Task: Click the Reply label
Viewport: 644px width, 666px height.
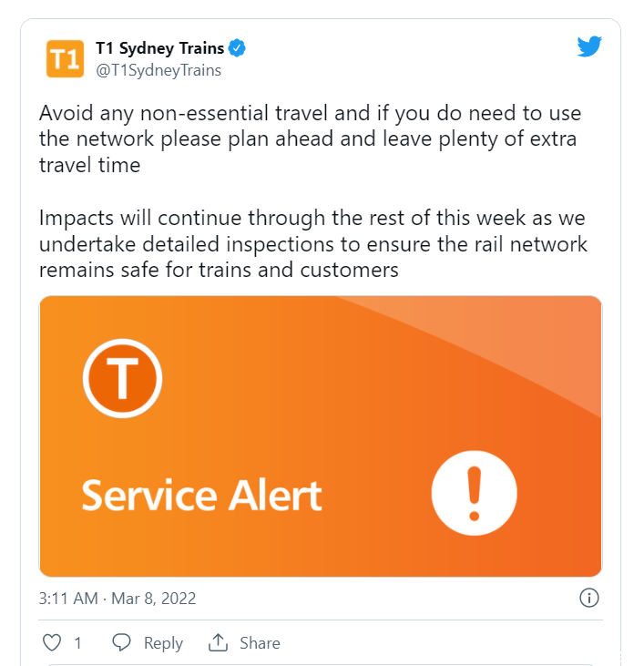Action: point(163,643)
